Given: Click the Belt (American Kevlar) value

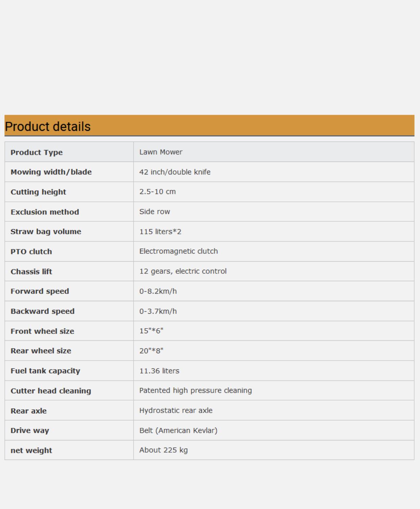Looking at the screenshot, I should pyautogui.click(x=178, y=430).
